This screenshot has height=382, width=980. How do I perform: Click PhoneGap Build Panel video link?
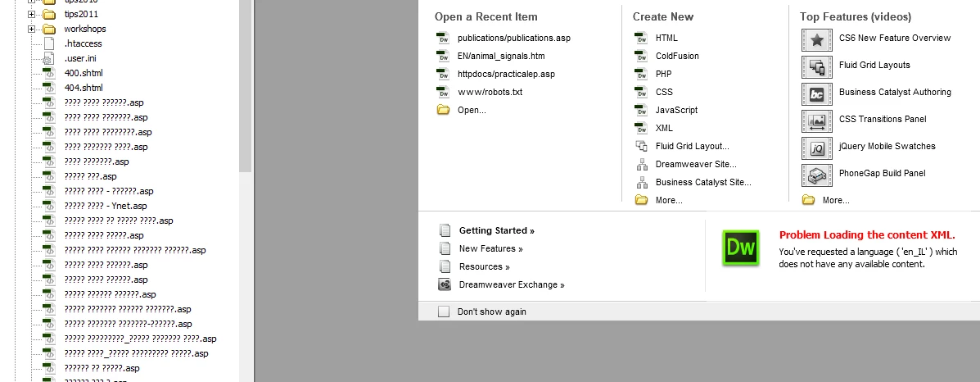coord(883,173)
